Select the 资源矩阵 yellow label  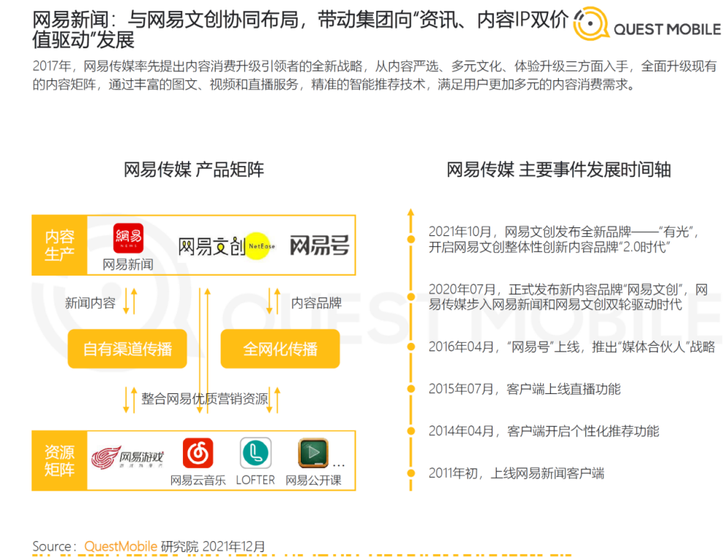(59, 461)
